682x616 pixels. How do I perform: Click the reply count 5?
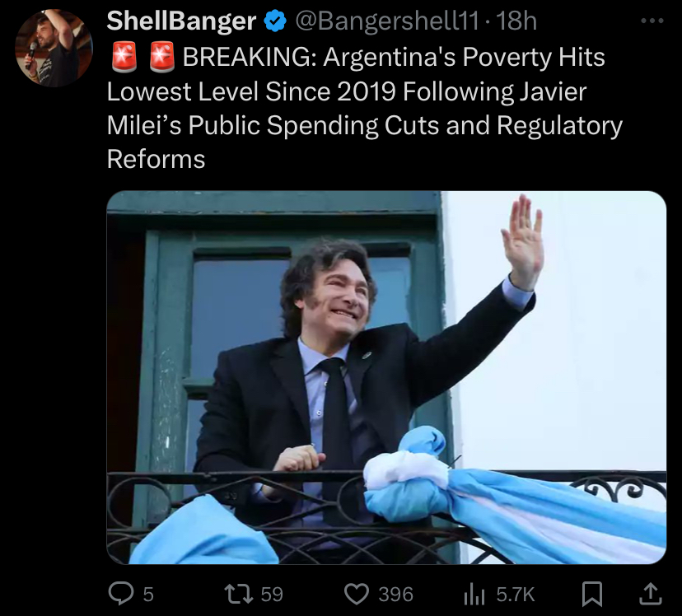[x=148, y=595]
